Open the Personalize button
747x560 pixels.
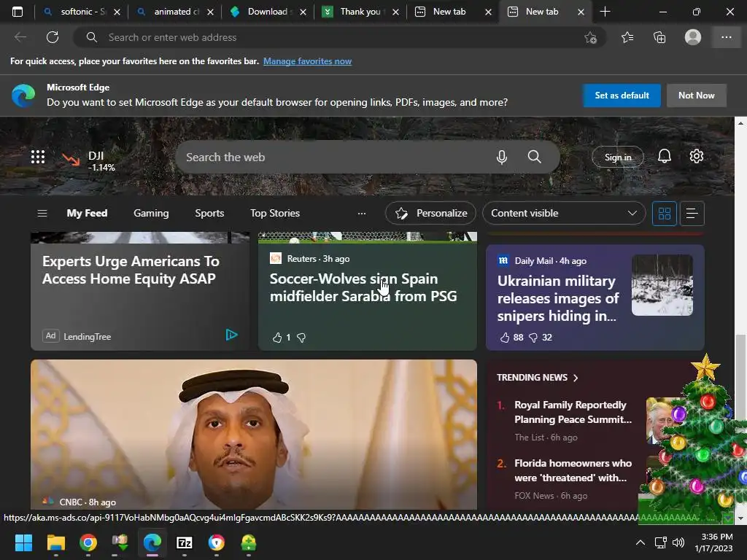(x=430, y=214)
